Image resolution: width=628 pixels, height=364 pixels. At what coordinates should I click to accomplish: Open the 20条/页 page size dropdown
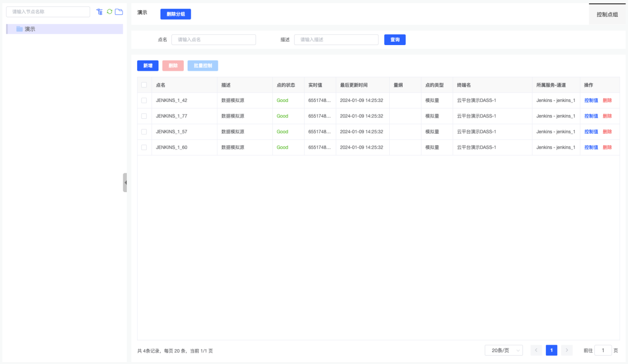(x=504, y=350)
